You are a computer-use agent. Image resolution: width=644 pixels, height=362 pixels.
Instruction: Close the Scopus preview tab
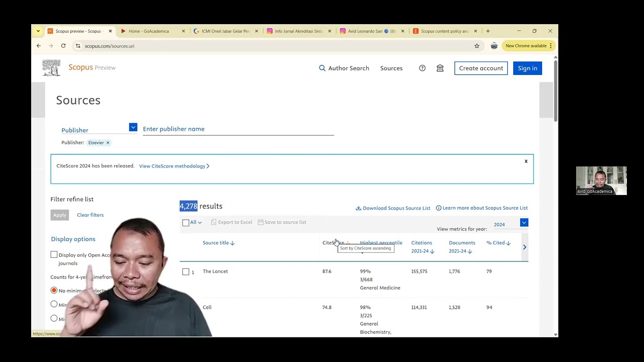coord(110,31)
